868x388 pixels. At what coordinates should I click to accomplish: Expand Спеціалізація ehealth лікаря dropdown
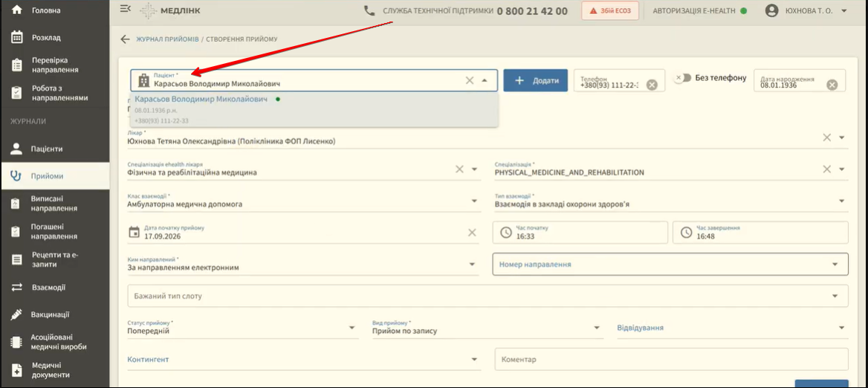(x=474, y=169)
